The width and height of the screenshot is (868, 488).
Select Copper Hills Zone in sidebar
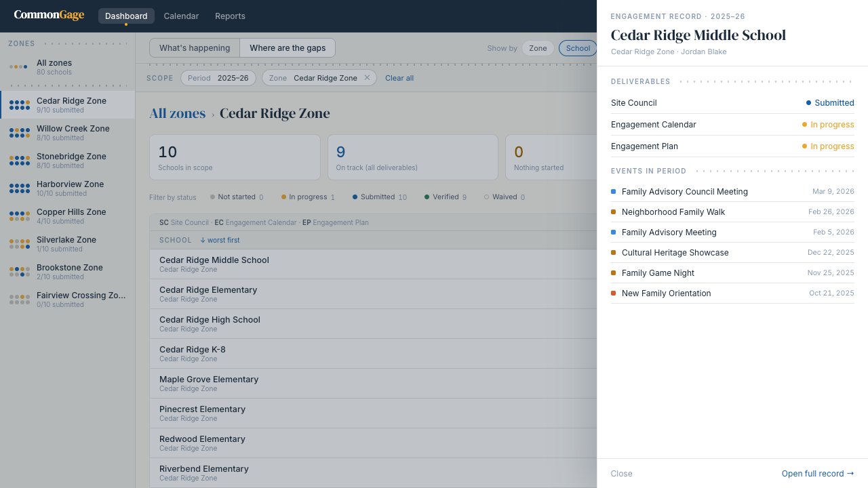point(68,216)
